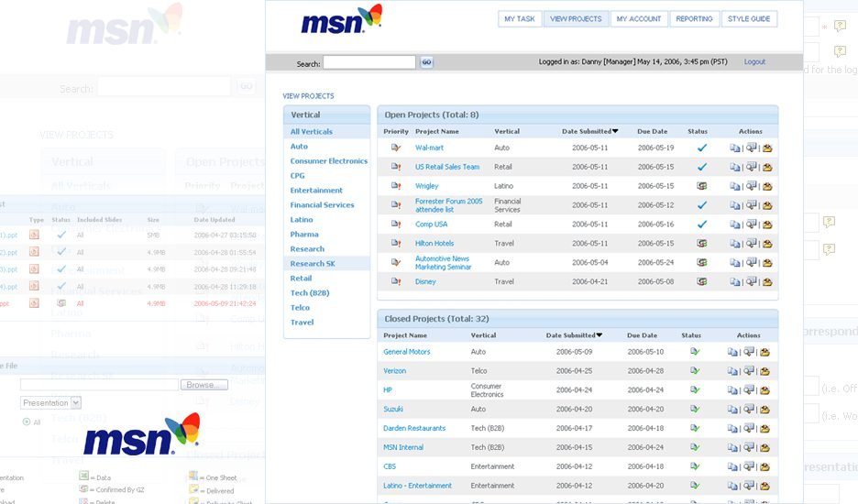
Task: Click the priority icon for Disney
Action: [x=396, y=282]
